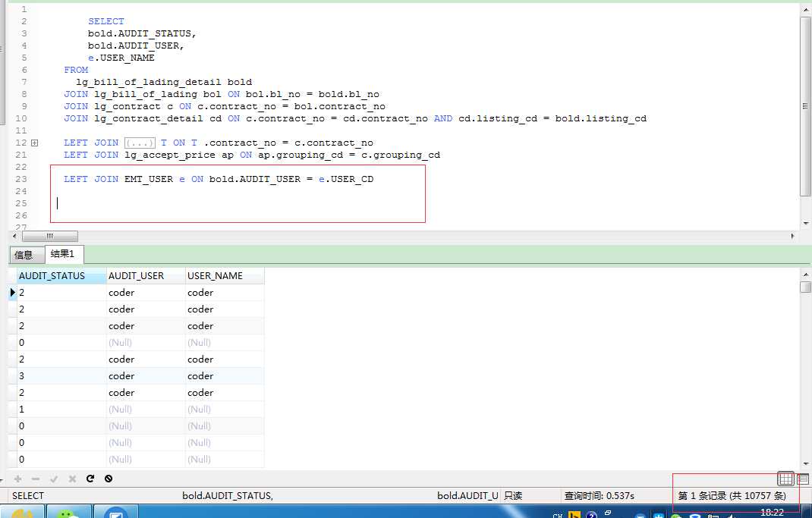
Task: Click the editor horizontal scroll right arrow
Action: pos(792,236)
